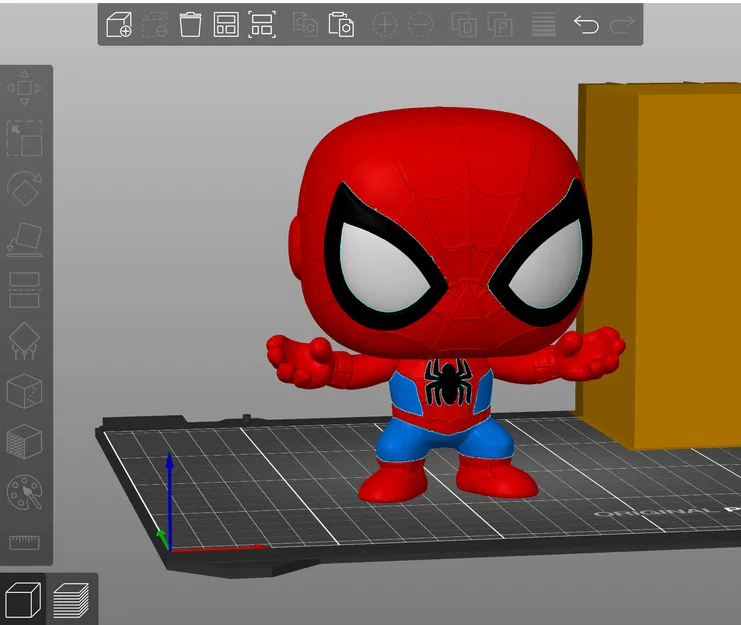Click the Add instance plus icon
Image resolution: width=741 pixels, height=625 pixels.
[384, 25]
